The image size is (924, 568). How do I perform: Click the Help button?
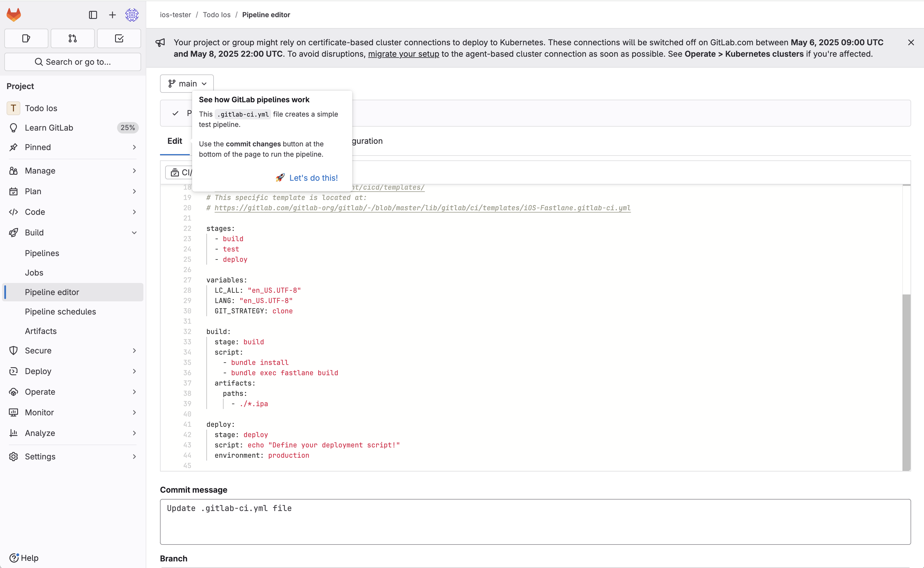(24, 558)
